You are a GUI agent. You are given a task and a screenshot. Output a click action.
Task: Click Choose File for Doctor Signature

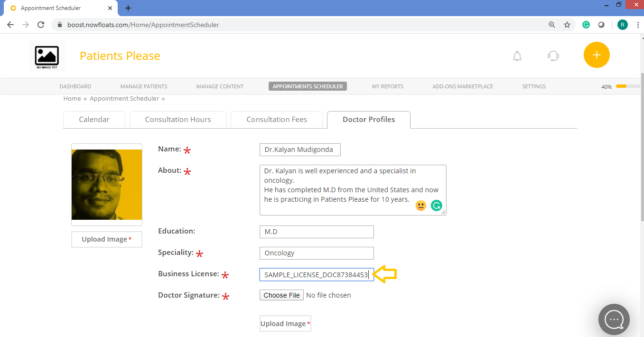click(x=281, y=295)
